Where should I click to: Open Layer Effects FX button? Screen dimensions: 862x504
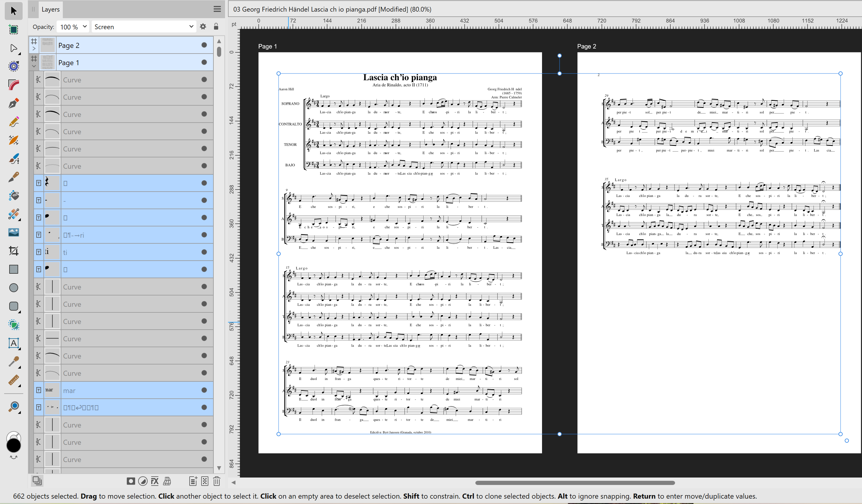(x=154, y=481)
